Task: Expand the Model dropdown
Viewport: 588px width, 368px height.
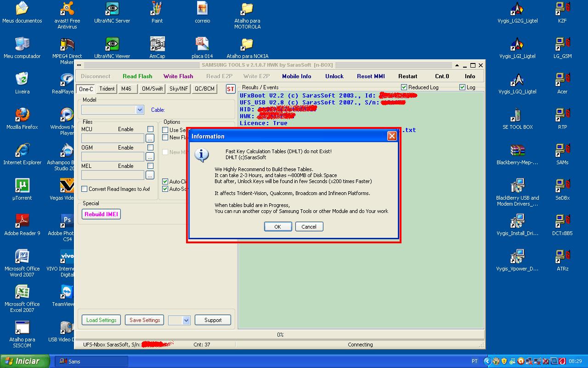Action: [x=140, y=110]
